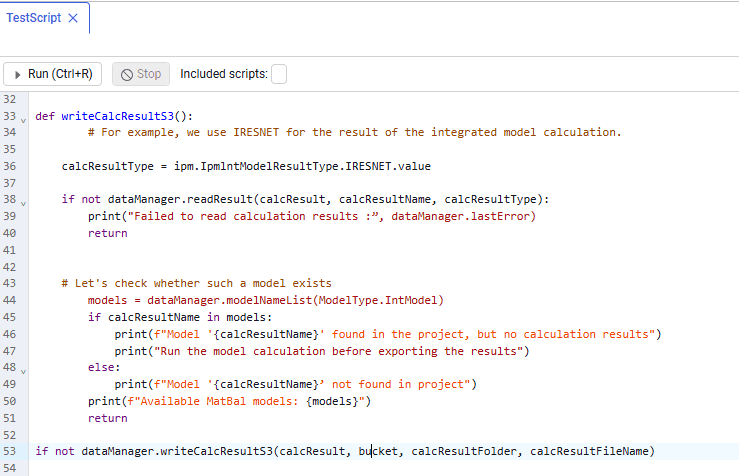Click the 'return' keyword on line 51
This screenshot has height=476, width=739.
click(107, 418)
